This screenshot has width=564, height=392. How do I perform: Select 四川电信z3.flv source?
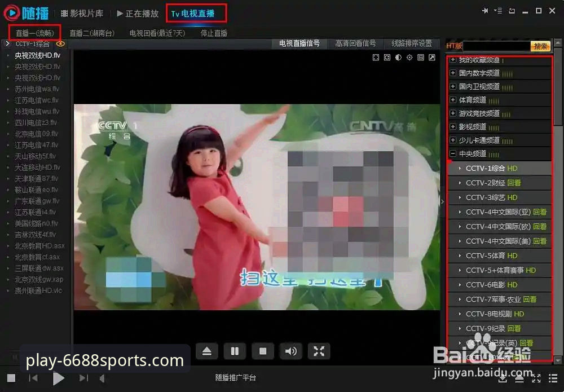pyautogui.click(x=36, y=122)
